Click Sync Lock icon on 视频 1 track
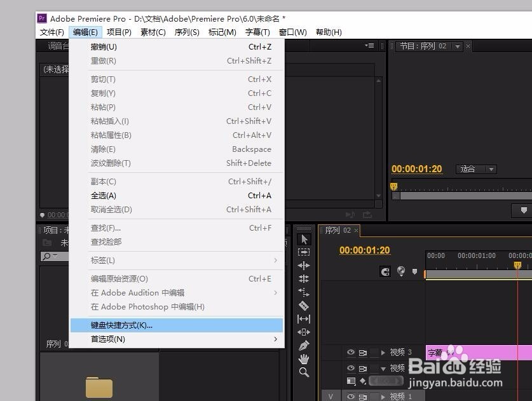The width and height of the screenshot is (532, 401). click(x=363, y=397)
